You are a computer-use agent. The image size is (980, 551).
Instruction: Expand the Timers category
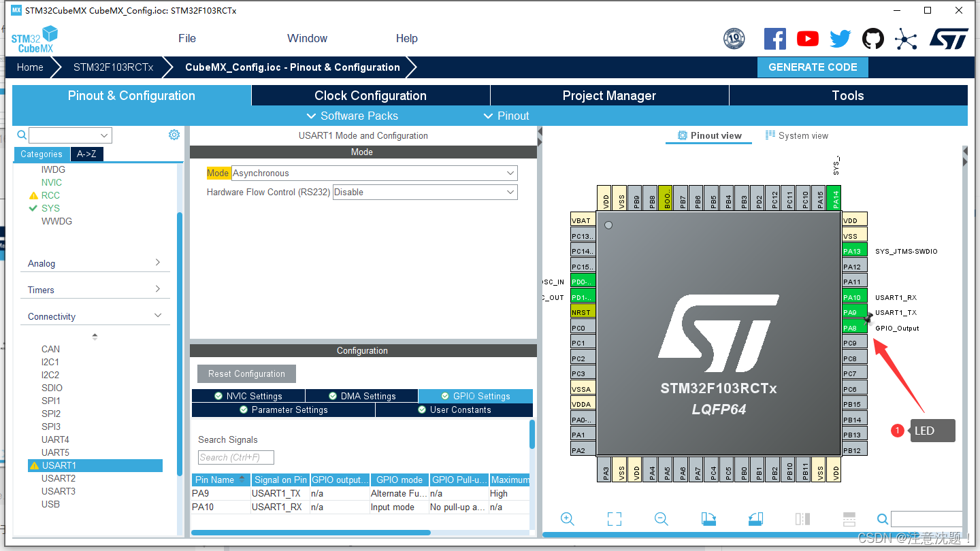95,290
